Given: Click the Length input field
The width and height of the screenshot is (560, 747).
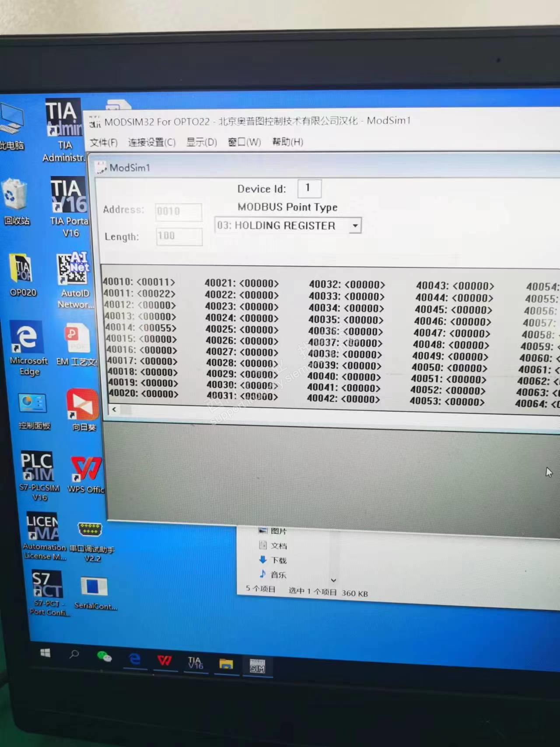Looking at the screenshot, I should tap(179, 236).
